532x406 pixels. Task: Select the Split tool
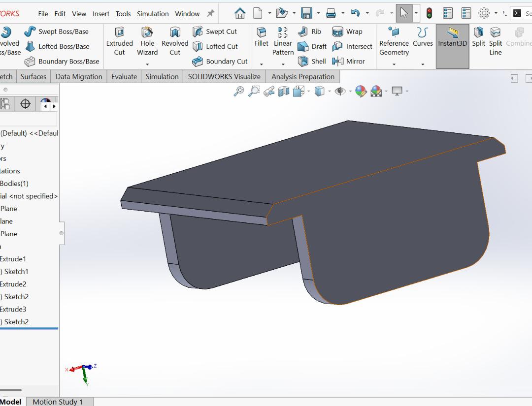[478, 37]
